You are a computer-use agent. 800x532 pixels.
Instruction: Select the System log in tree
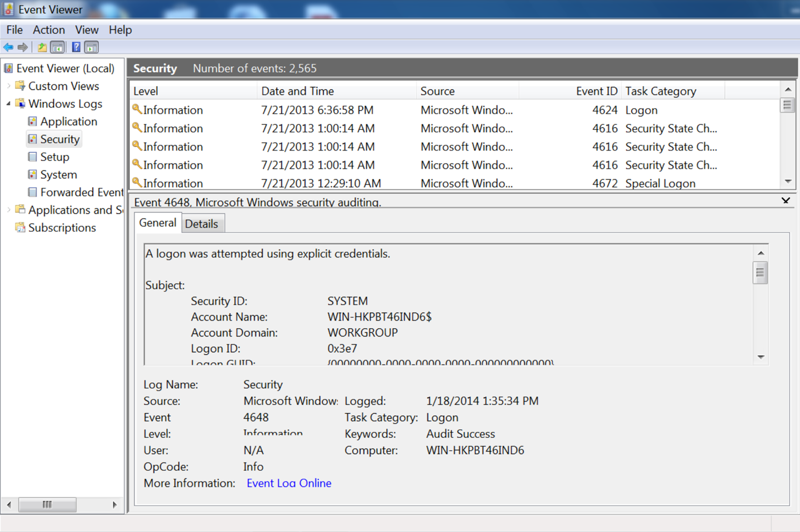[x=58, y=174]
